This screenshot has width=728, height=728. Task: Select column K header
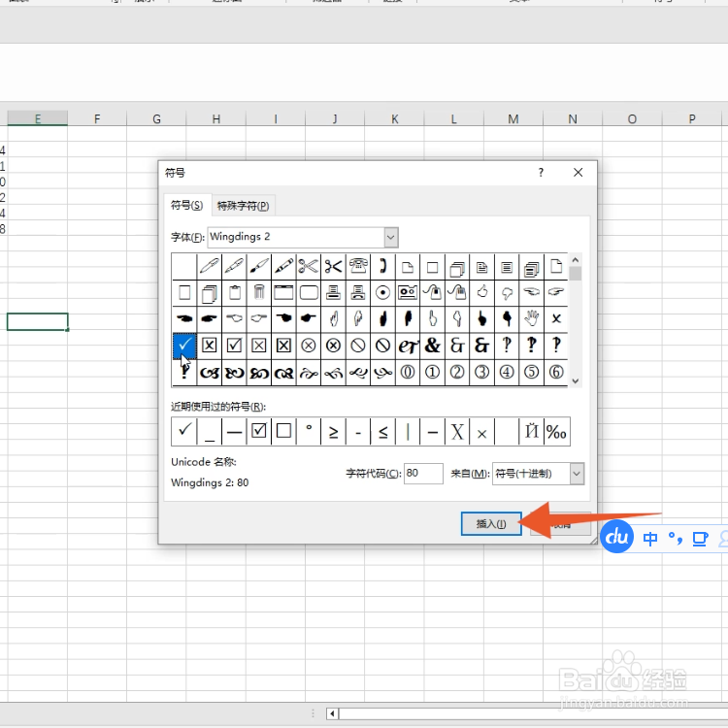coord(395,118)
